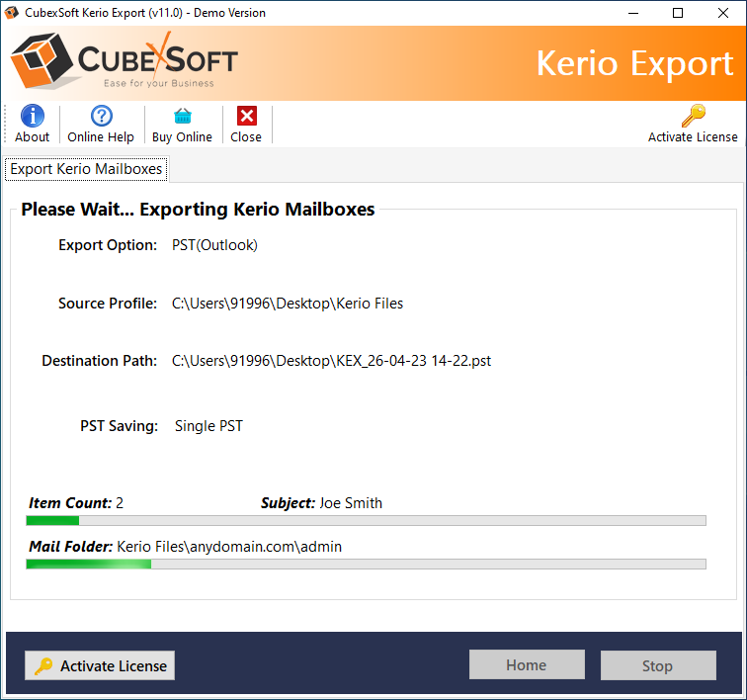Open the About info icon
Screen dimensions: 747x700
tap(33, 116)
